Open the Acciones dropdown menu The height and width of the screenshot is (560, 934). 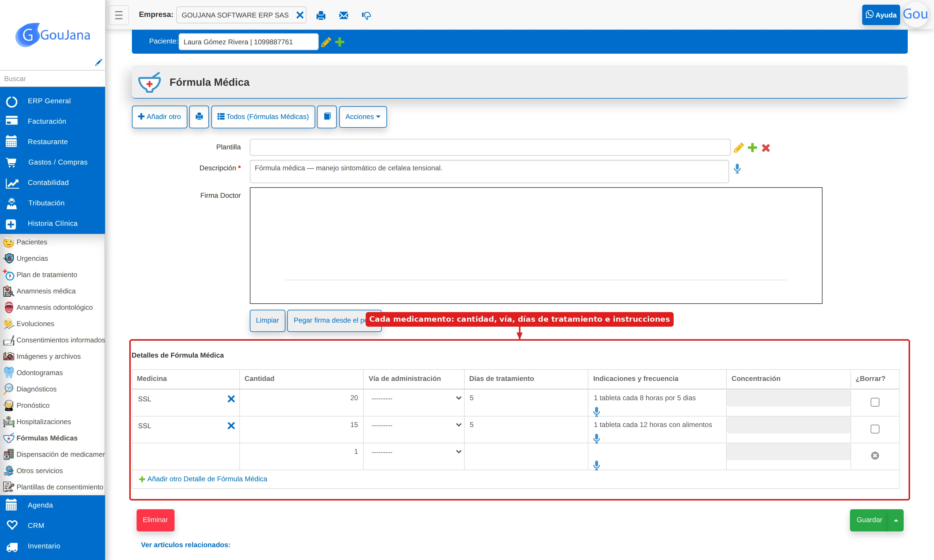tap(363, 117)
